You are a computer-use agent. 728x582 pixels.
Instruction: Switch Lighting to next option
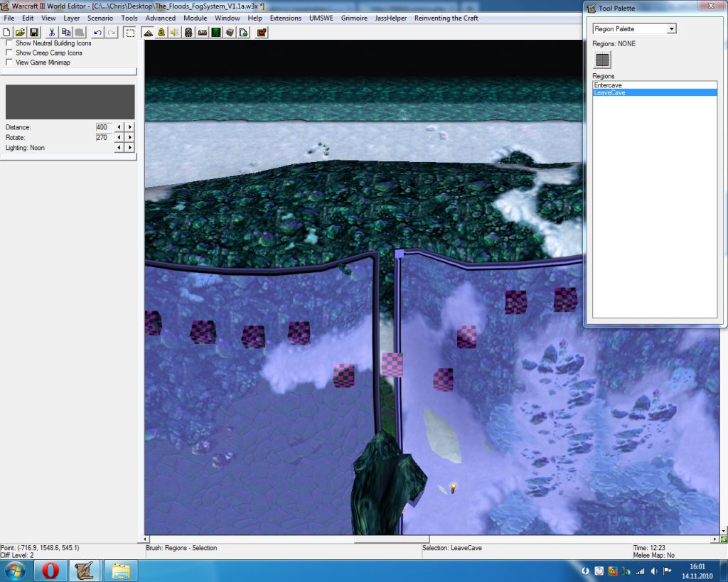click(x=130, y=148)
